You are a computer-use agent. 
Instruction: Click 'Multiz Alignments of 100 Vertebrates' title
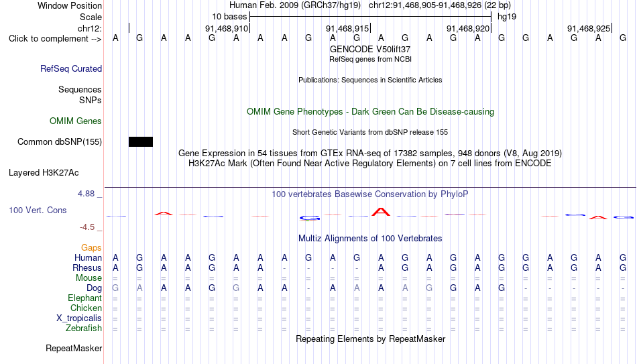point(370,239)
